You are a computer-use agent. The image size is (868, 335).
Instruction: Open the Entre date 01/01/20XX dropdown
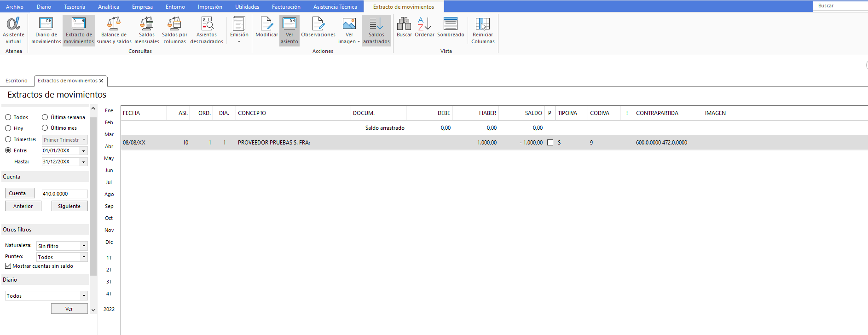(83, 151)
